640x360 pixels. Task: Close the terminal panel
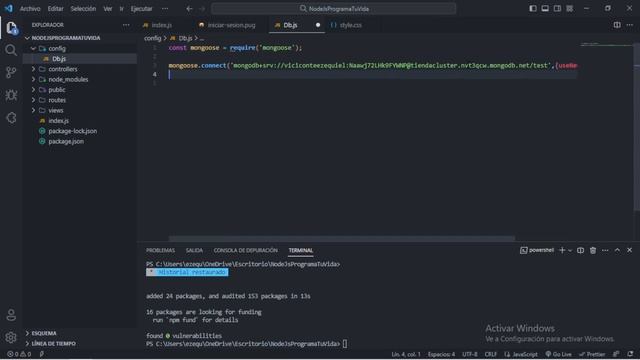pos(629,250)
